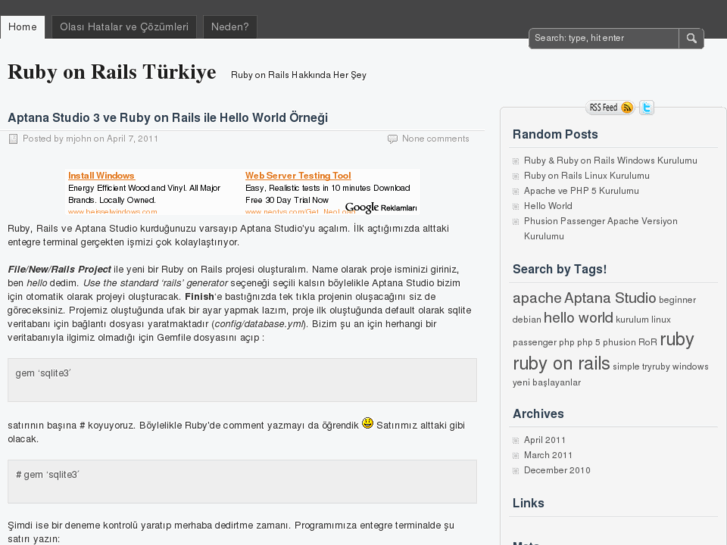The height and width of the screenshot is (545, 727).
Task: Click bullet icon beside Apache ve PHP 5 Kurulumu
Action: pyautogui.click(x=516, y=191)
